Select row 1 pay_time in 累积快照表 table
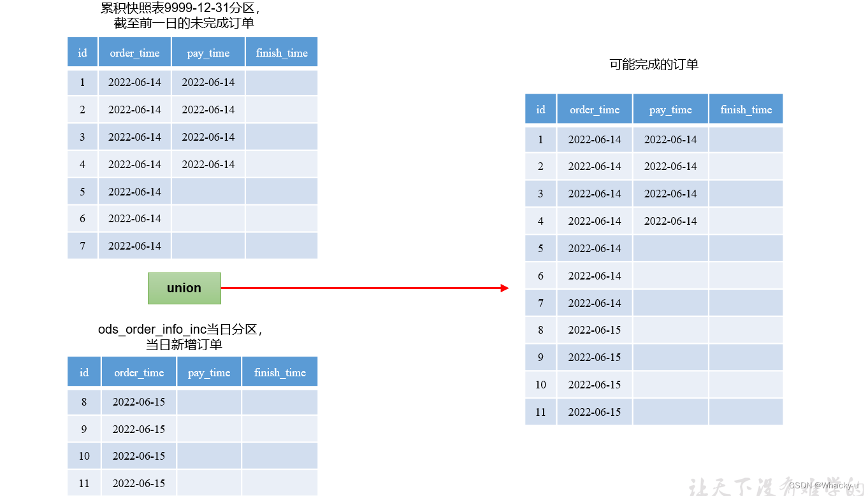 pyautogui.click(x=208, y=82)
